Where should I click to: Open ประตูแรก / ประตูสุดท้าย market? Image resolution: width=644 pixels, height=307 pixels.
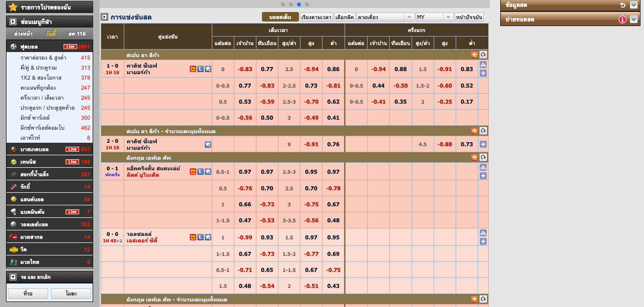click(48, 108)
